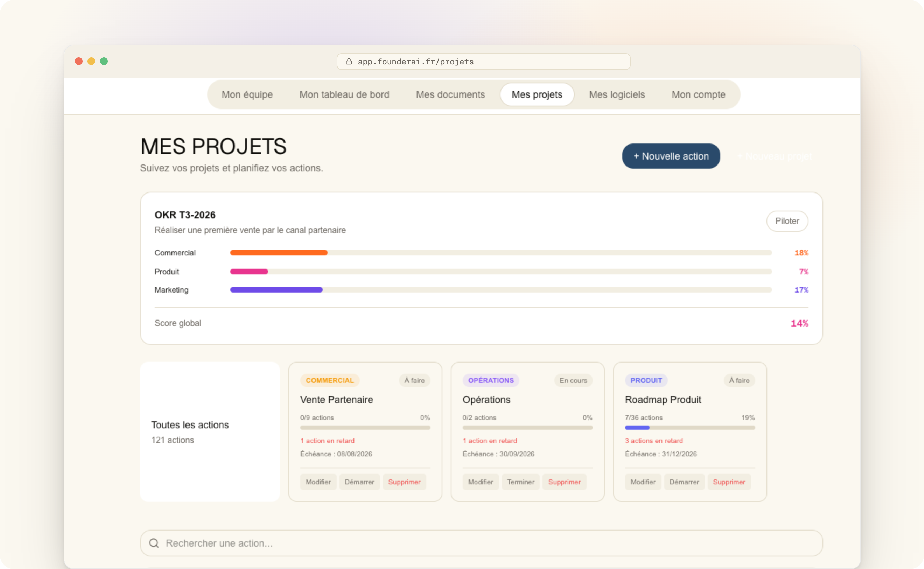
Task: Click Modifier on Roadmap Produit card
Action: (x=643, y=482)
